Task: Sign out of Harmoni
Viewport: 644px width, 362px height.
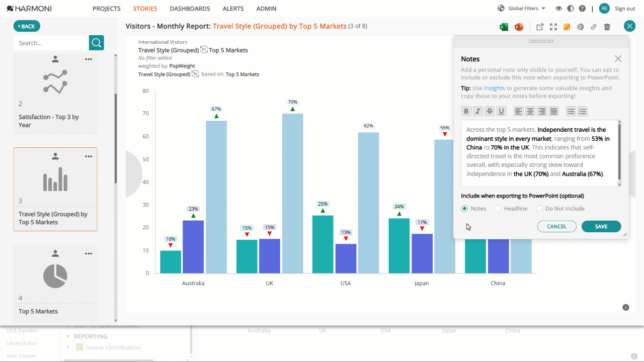Action: pos(625,9)
